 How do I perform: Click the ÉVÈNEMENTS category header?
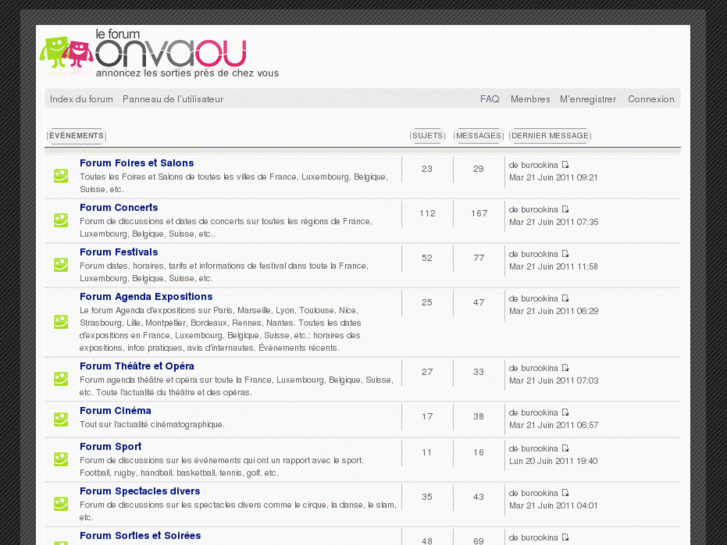77,136
